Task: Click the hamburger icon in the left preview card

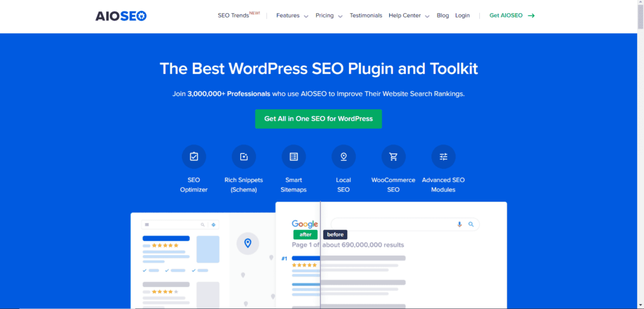Action: pos(147,224)
